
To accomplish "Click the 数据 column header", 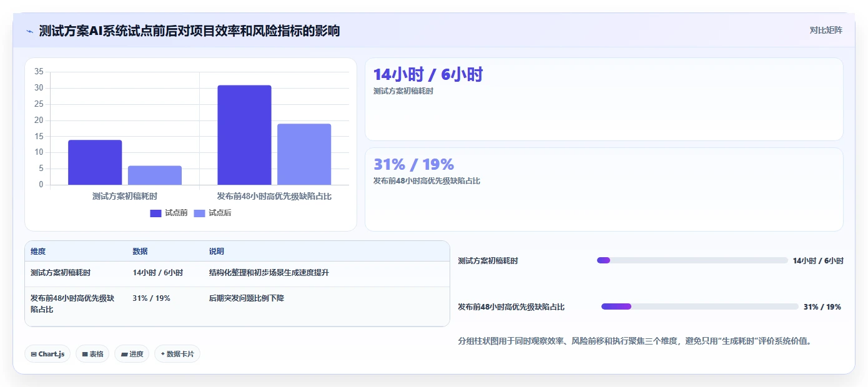I will (140, 252).
